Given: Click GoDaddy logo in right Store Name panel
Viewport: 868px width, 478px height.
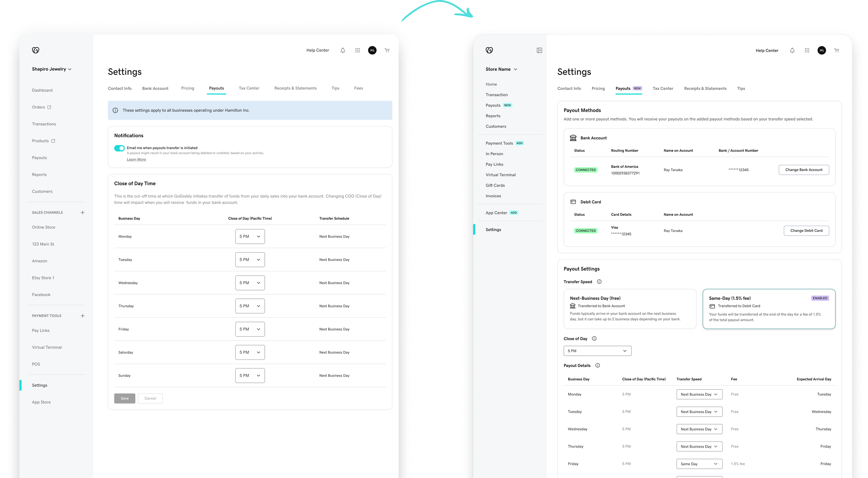Looking at the screenshot, I should tap(489, 50).
